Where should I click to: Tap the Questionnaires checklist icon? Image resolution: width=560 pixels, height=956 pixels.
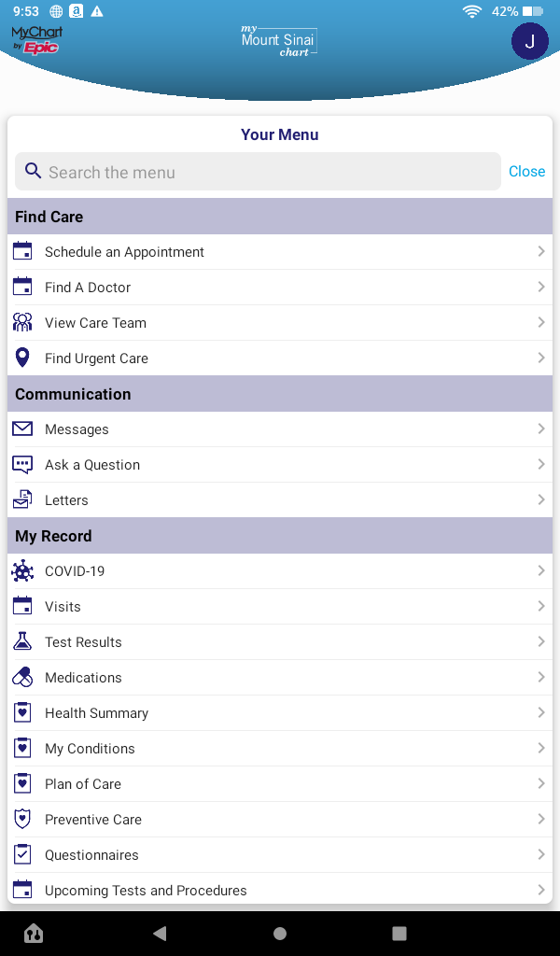click(x=22, y=855)
